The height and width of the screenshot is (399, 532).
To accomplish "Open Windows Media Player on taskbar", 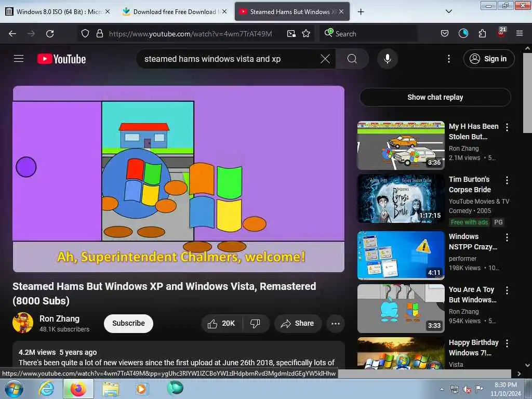I will pos(141,389).
